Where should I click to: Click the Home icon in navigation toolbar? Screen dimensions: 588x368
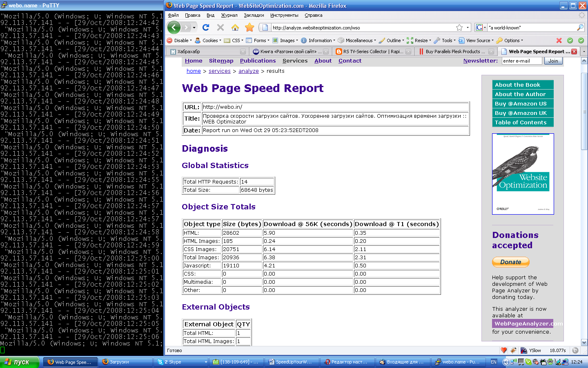[235, 27]
